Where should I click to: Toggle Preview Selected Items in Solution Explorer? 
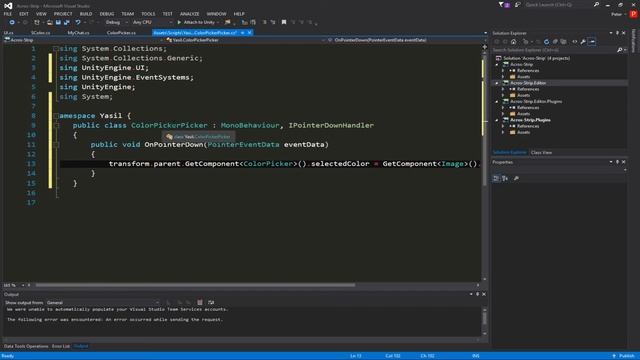(x=592, y=42)
